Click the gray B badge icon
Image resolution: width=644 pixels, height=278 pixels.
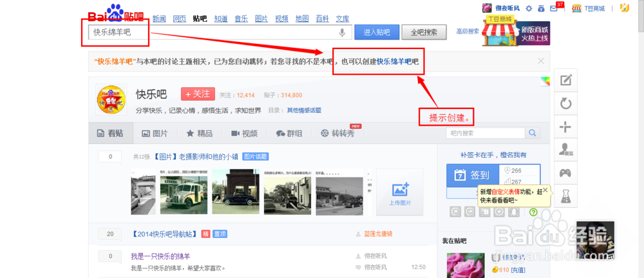coord(485,212)
